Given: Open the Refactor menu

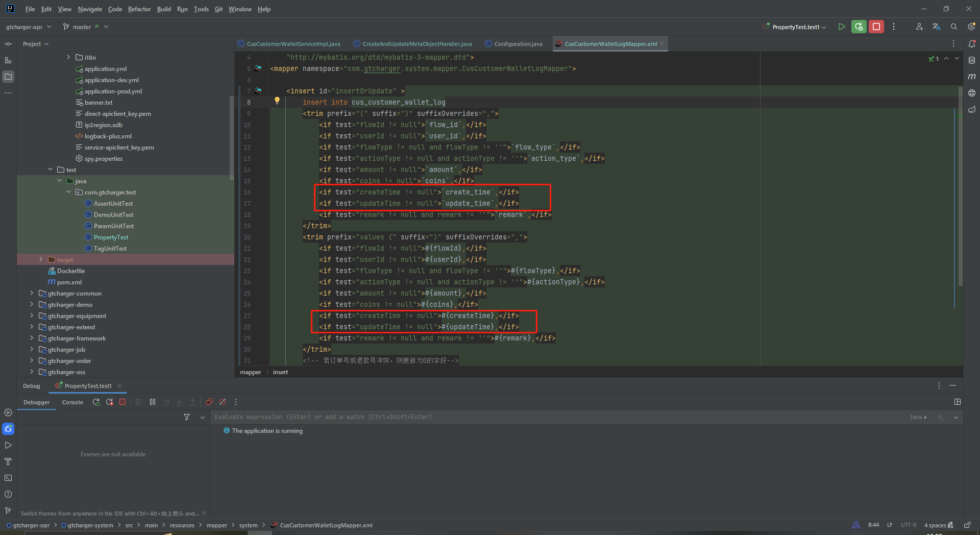Looking at the screenshot, I should click(139, 9).
